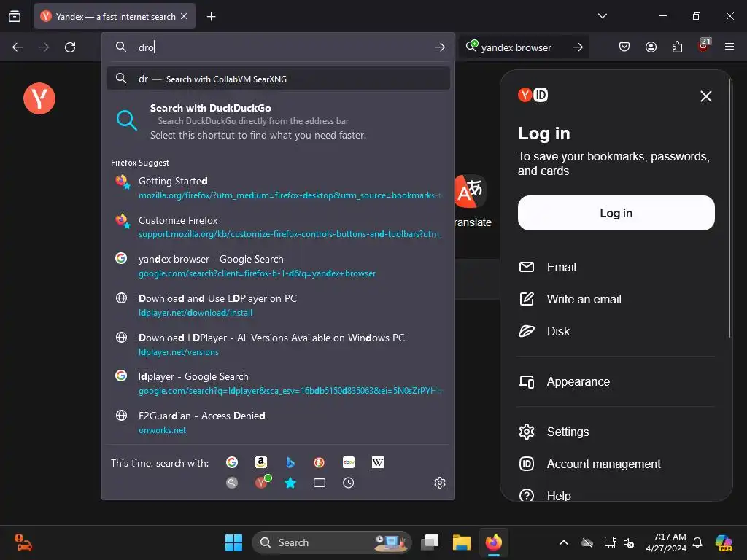Click the Go arrow in search box
The image size is (747, 560).
(578, 47)
